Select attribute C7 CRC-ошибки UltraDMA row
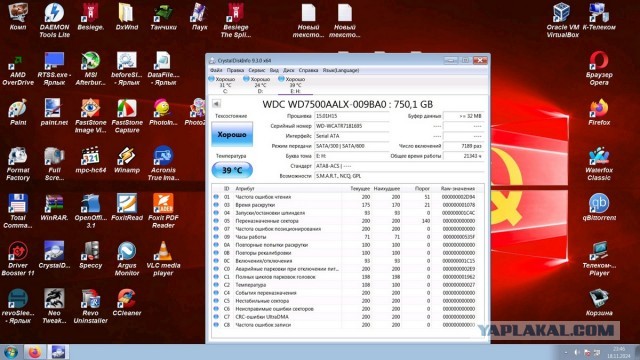Viewport: 640px width, 360px height. click(347, 317)
